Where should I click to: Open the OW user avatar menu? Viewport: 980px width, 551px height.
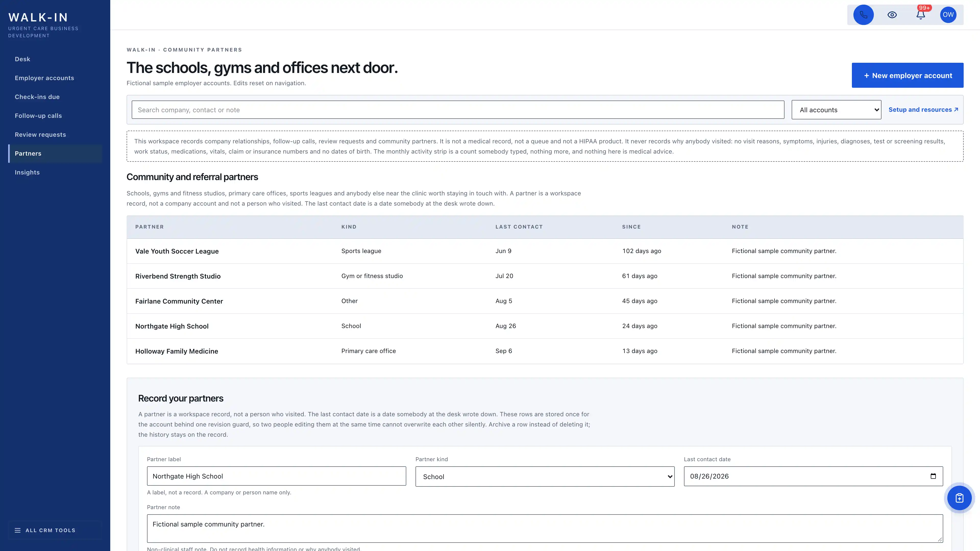point(948,15)
